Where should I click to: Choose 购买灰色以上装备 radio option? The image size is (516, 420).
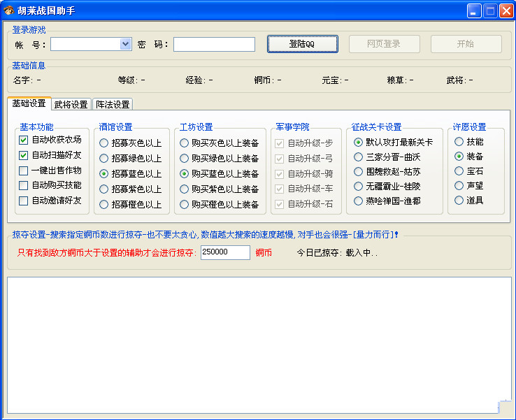click(x=185, y=143)
